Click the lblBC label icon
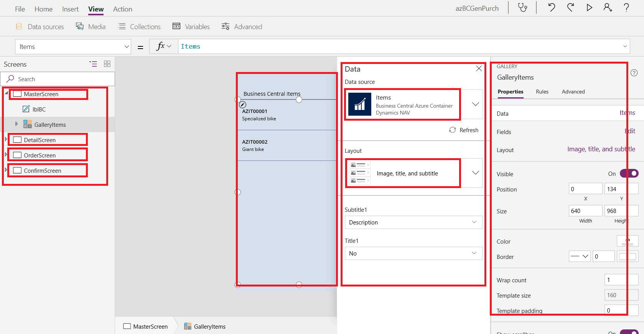This screenshot has width=644, height=334. pyautogui.click(x=26, y=109)
